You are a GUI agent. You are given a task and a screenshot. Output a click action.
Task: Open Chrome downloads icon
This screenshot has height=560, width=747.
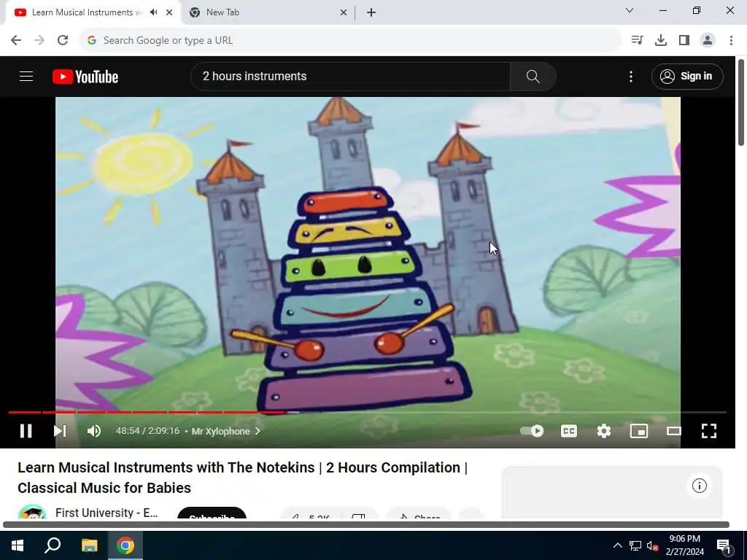(660, 40)
